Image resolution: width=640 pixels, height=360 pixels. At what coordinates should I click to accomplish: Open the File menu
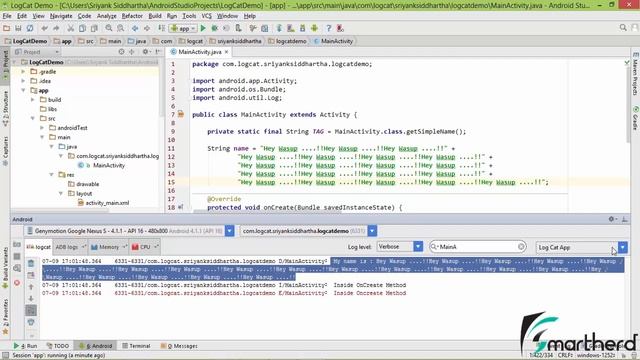(x=7, y=16)
